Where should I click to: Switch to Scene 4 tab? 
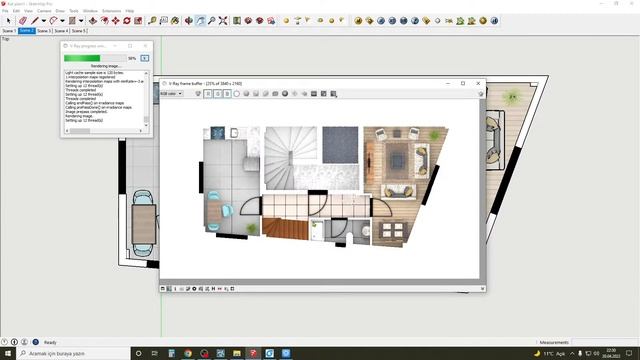coord(62,31)
